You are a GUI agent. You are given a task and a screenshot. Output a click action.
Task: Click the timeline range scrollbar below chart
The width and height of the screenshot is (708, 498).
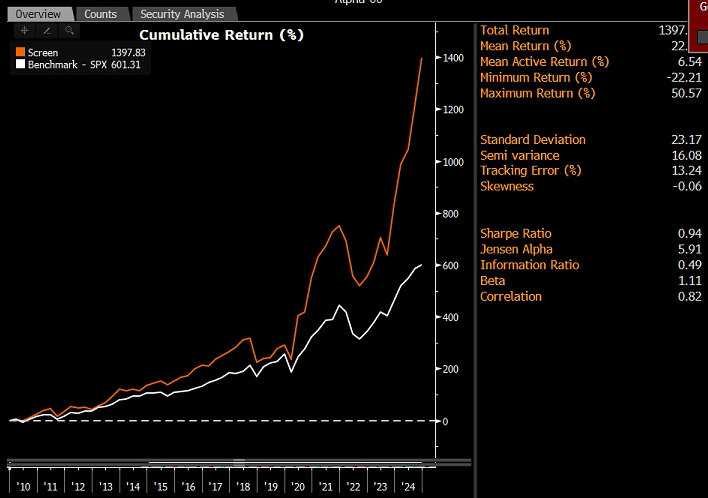(238, 462)
